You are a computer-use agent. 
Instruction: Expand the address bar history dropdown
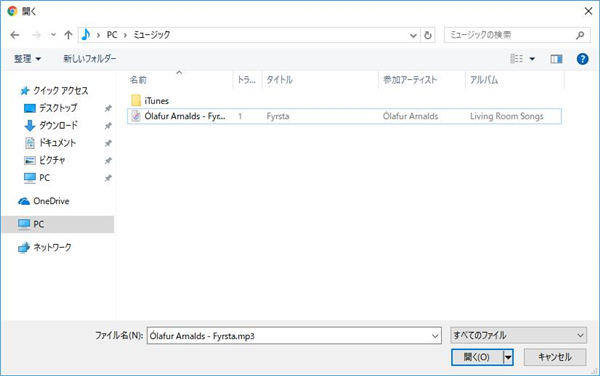tap(413, 36)
